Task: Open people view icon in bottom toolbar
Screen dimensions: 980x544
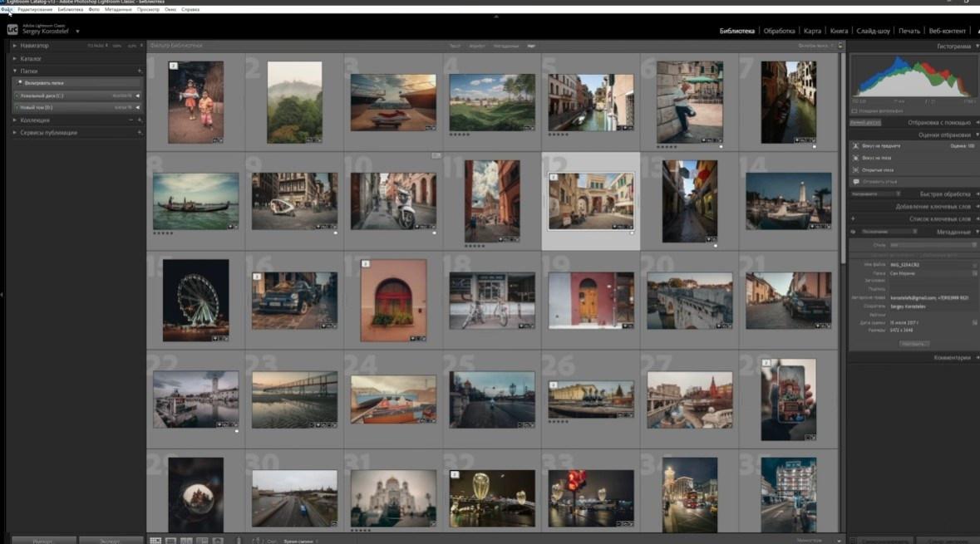Action: click(x=218, y=540)
